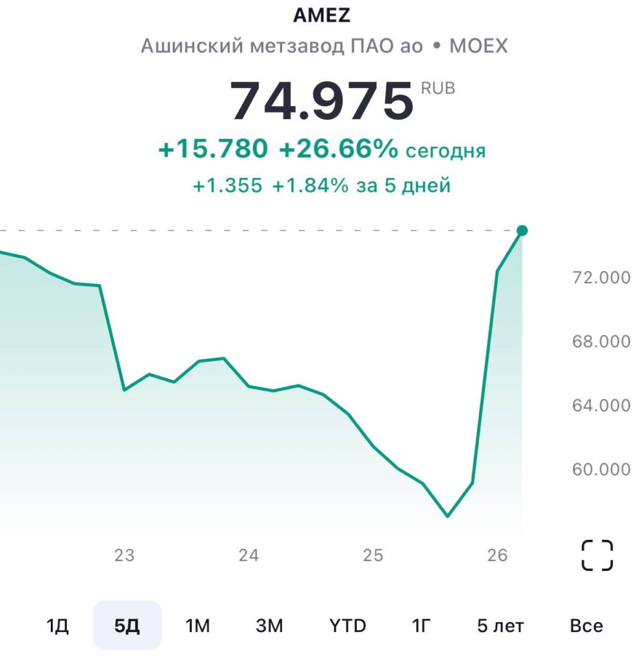The image size is (644, 659).
Task: Tap the date label 26 on axis
Action: [498, 555]
